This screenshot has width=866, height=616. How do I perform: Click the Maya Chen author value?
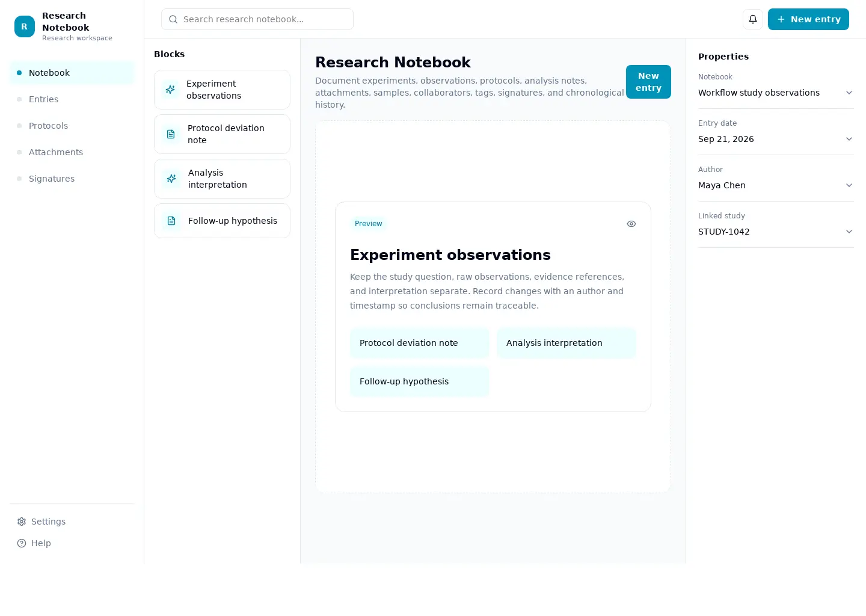click(722, 185)
